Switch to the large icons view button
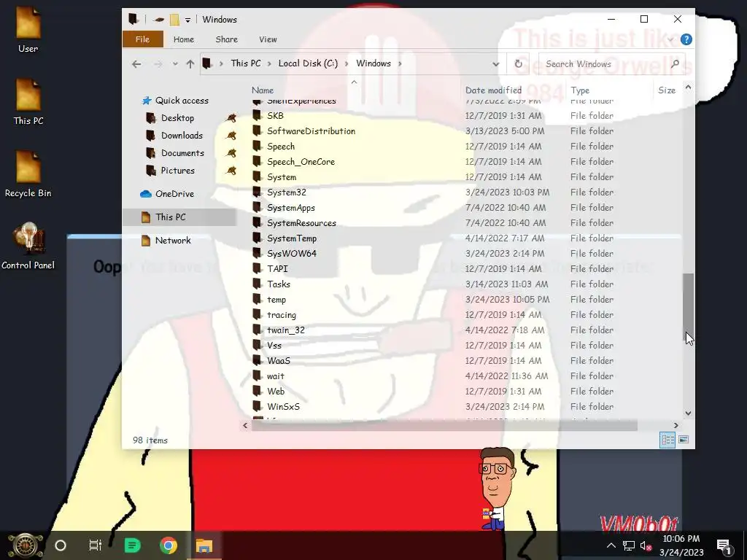747x560 pixels. tap(683, 440)
